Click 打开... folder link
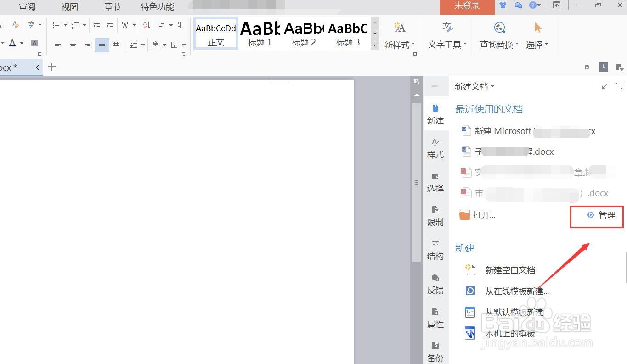The image size is (627, 364). [477, 215]
